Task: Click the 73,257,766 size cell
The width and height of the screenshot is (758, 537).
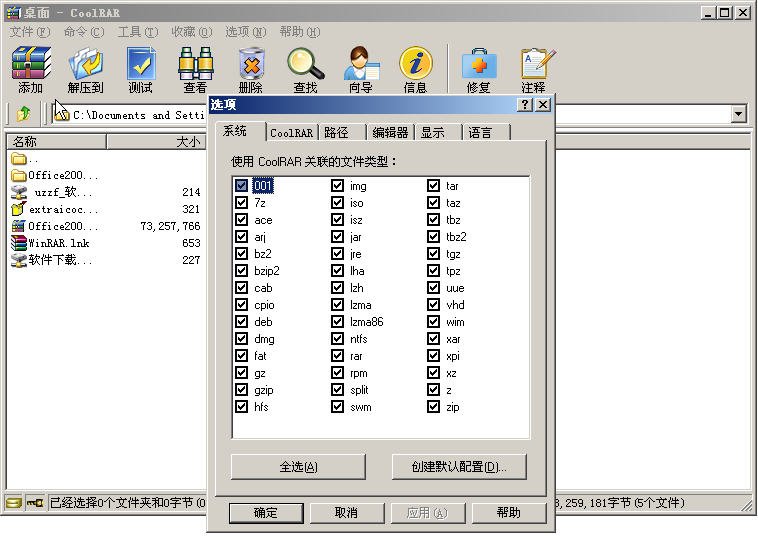Action: pyautogui.click(x=170, y=226)
